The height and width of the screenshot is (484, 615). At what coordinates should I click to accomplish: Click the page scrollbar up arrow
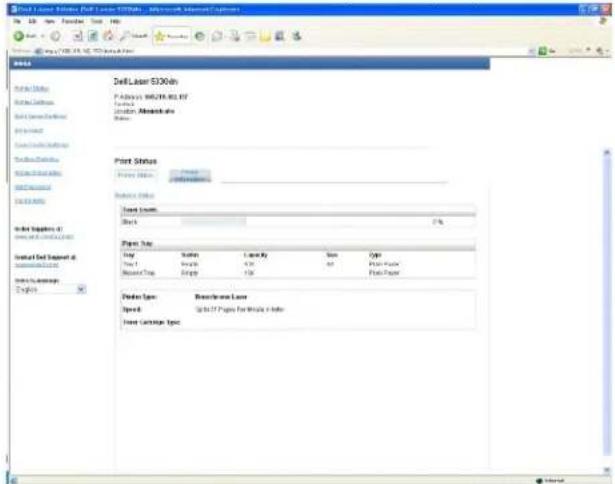pyautogui.click(x=606, y=152)
